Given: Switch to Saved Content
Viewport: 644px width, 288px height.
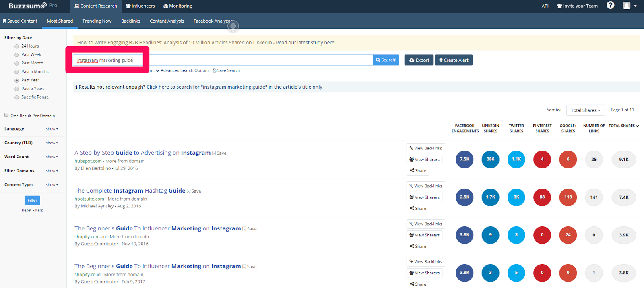Looking at the screenshot, I should pos(20,21).
